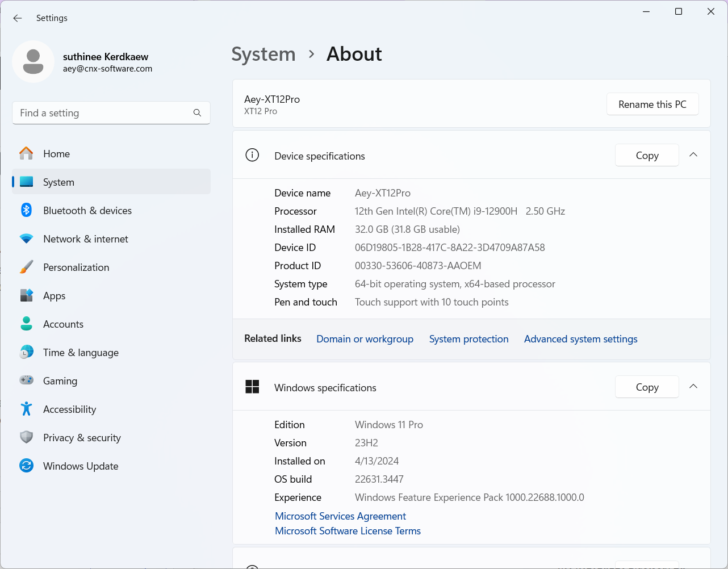728x569 pixels.
Task: Open the Personalization category
Action: point(111,267)
